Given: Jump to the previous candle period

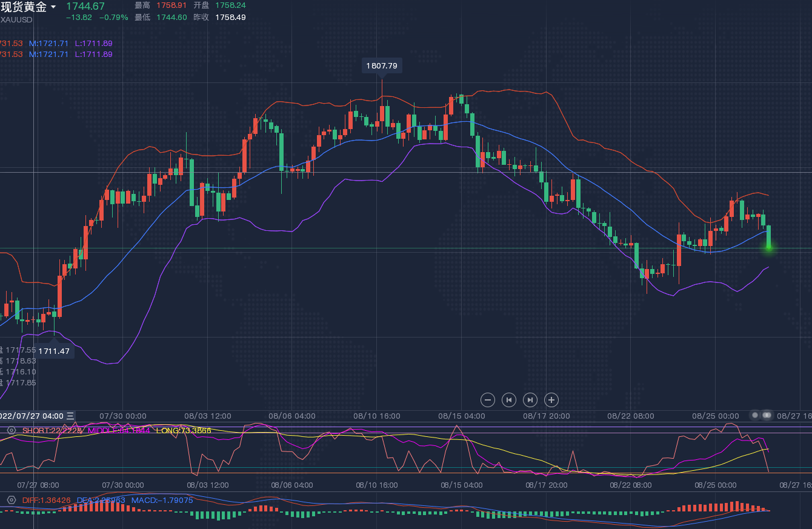Looking at the screenshot, I should (x=509, y=400).
